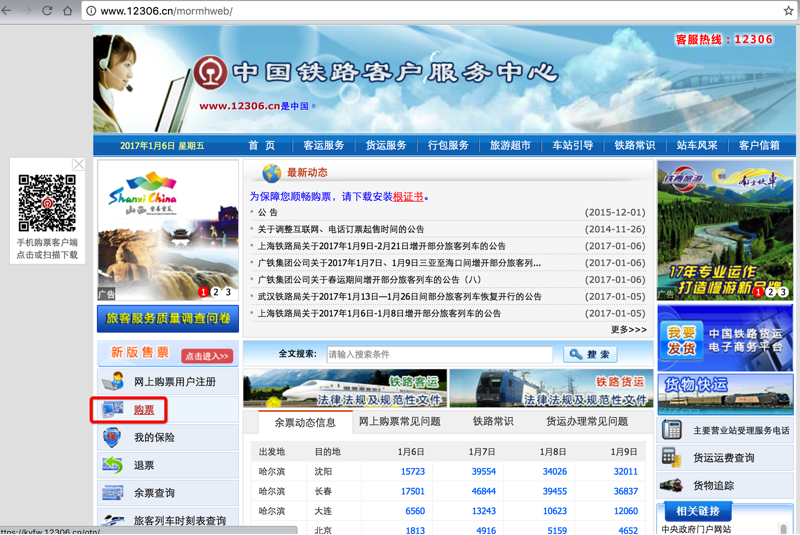Image resolution: width=800 pixels, height=535 pixels.
Task: Switch to the 铁路常识 content tab
Action: pyautogui.click(x=493, y=421)
